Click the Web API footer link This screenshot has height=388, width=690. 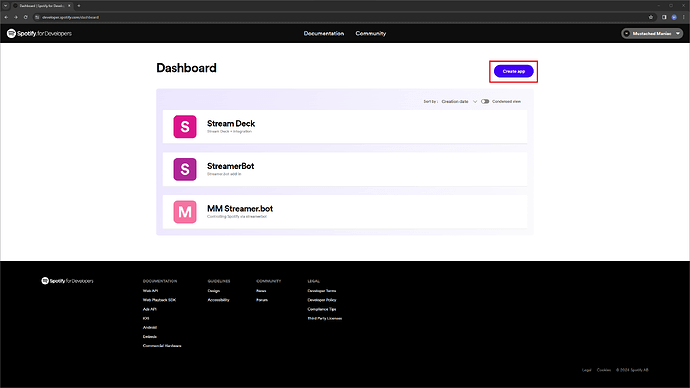pyautogui.click(x=150, y=291)
